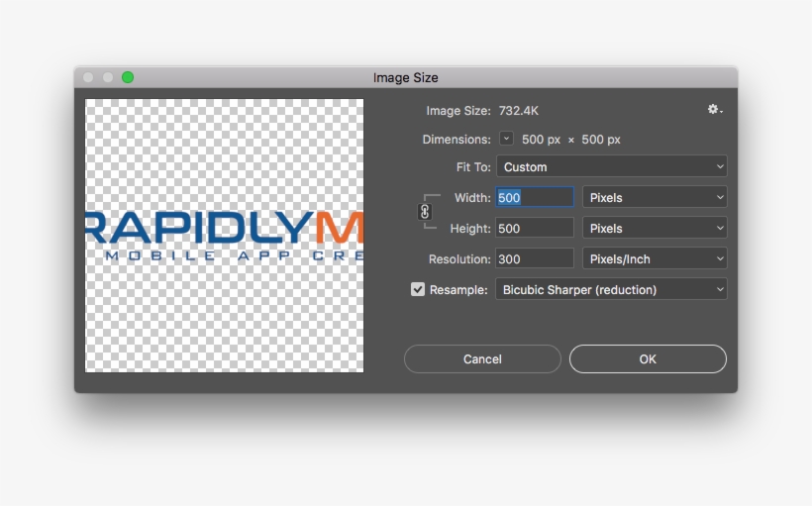Toggle the constrain proportions link icon
The height and width of the screenshot is (506, 812).
click(425, 212)
